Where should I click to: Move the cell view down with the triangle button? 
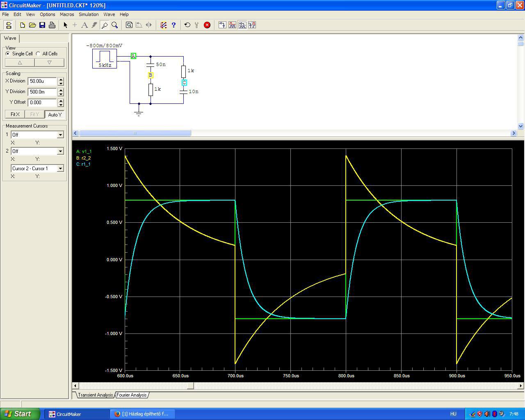[x=50, y=62]
